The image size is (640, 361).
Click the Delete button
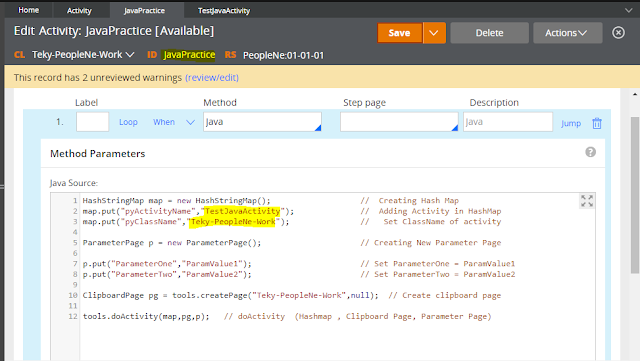489,33
